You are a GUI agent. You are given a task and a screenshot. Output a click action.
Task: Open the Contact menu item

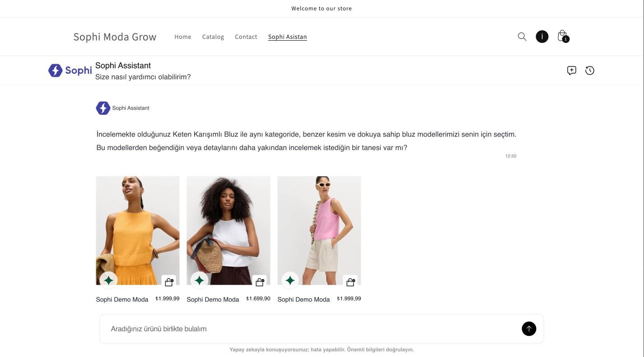[246, 37]
